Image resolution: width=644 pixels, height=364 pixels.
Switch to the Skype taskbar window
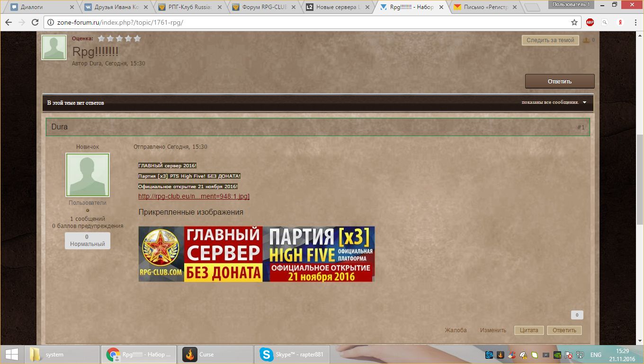click(x=292, y=355)
